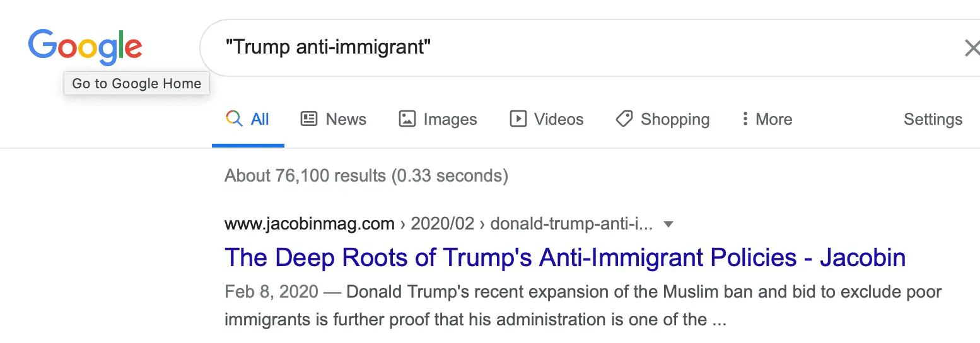Select the Shopping tab
Image resolution: width=980 pixels, height=343 pixels.
[x=675, y=119]
